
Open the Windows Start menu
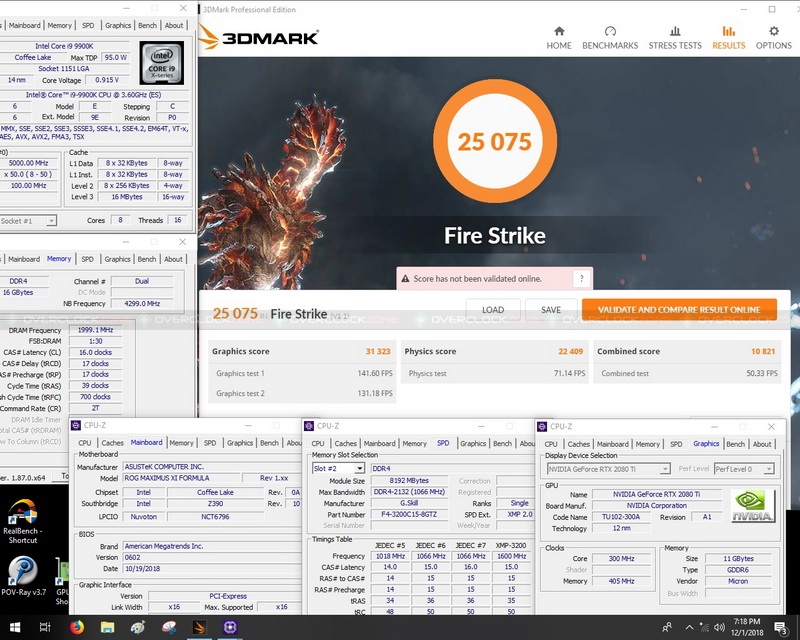point(15,627)
